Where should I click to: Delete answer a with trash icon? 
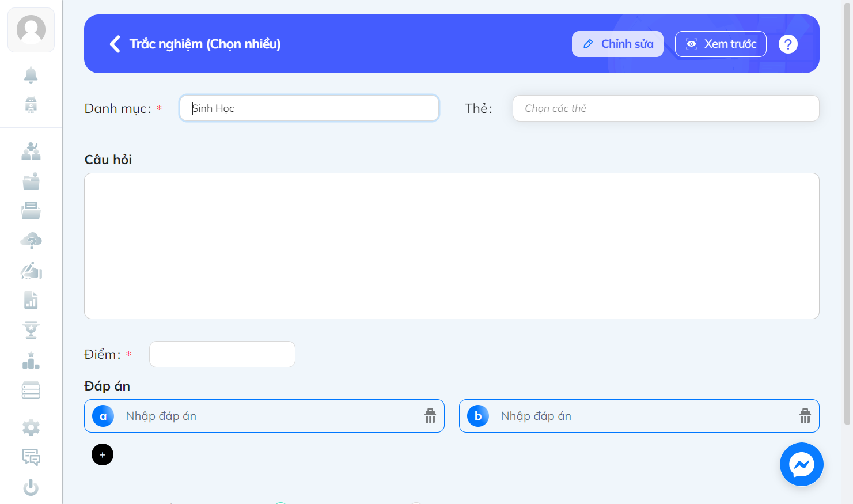click(430, 416)
